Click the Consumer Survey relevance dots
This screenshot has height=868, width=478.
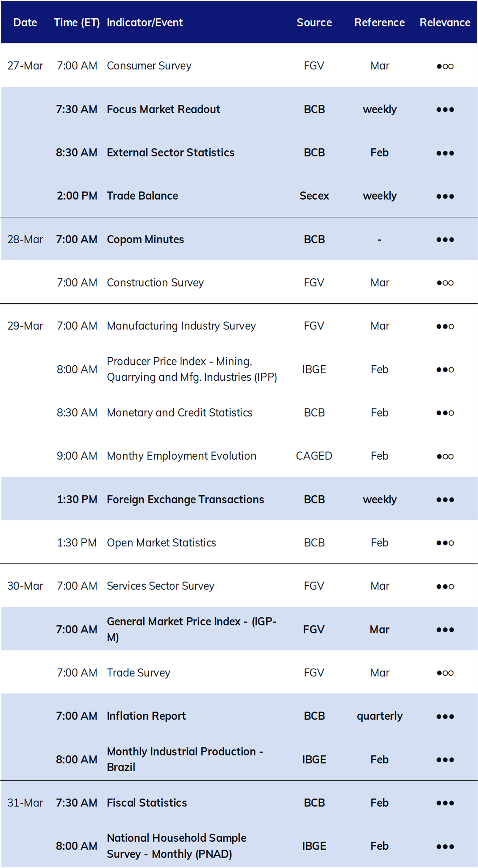point(445,66)
